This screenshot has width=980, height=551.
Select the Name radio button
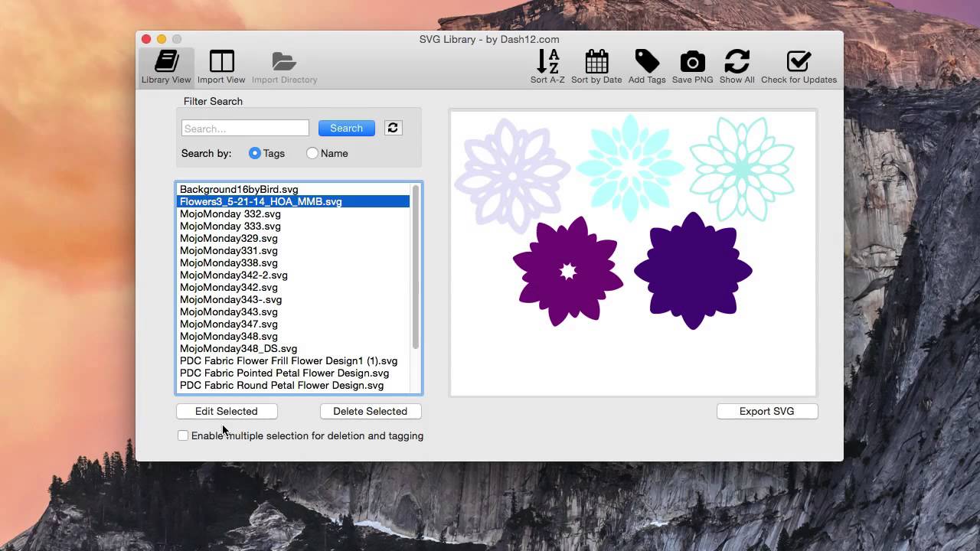312,153
